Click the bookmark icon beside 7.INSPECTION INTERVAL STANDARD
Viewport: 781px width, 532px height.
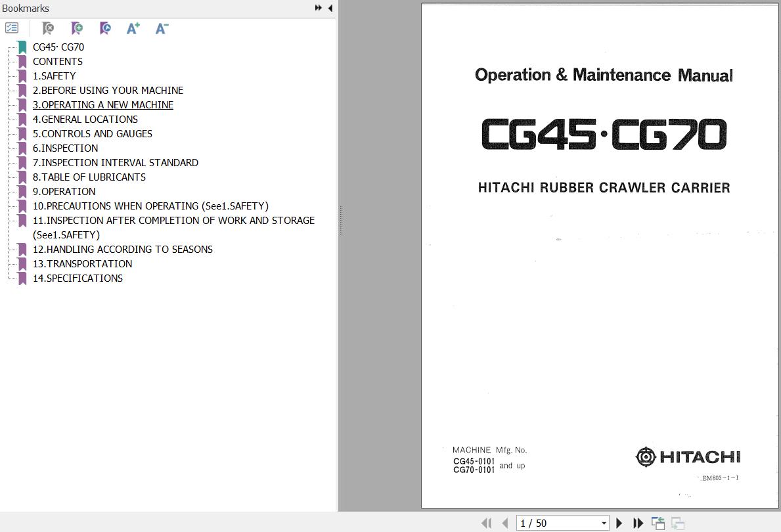click(x=22, y=163)
